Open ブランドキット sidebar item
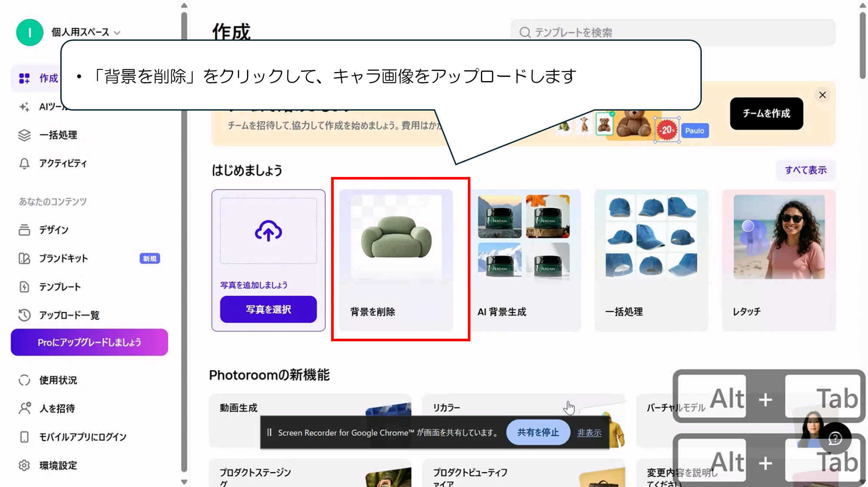 pyautogui.click(x=63, y=258)
